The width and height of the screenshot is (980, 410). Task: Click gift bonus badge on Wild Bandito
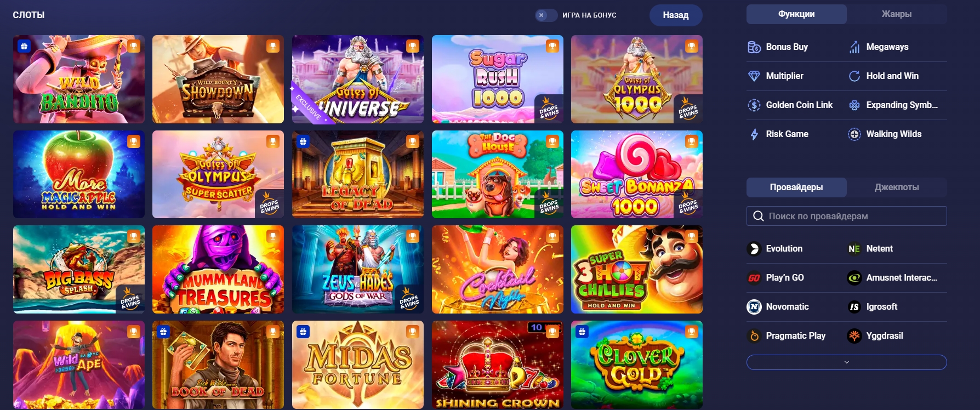24,46
